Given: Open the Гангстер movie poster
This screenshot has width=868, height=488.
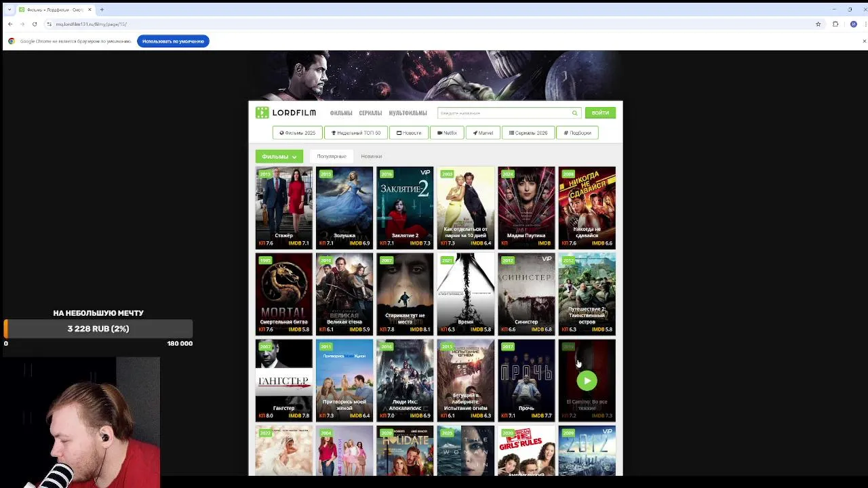Looking at the screenshot, I should [x=284, y=380].
